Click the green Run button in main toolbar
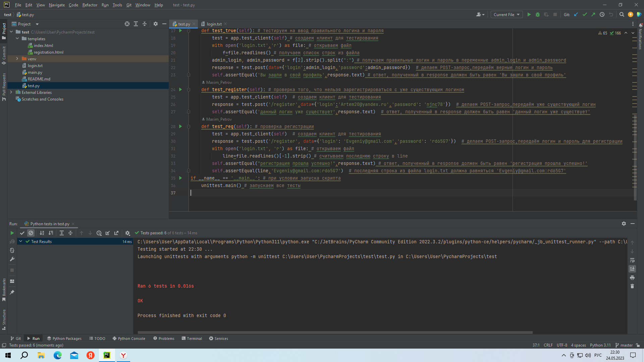The width and height of the screenshot is (644, 362). coord(529,15)
